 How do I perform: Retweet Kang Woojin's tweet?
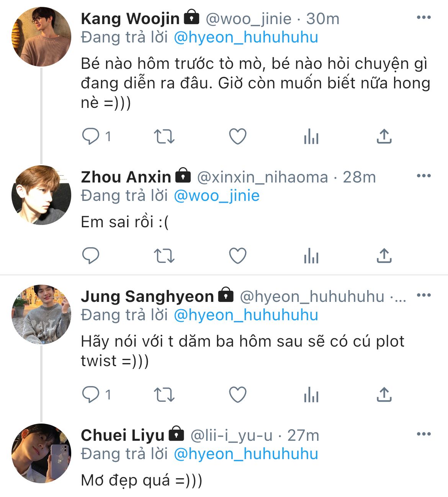164,136
